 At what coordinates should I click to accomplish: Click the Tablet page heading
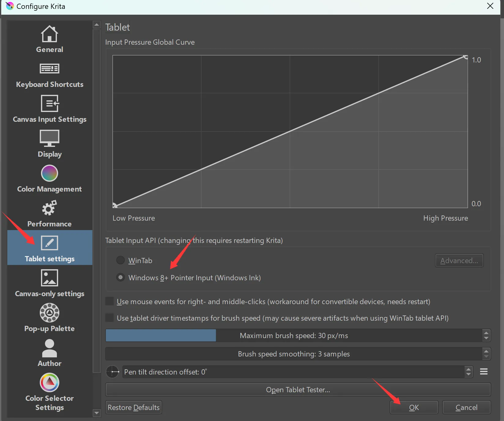[117, 27]
